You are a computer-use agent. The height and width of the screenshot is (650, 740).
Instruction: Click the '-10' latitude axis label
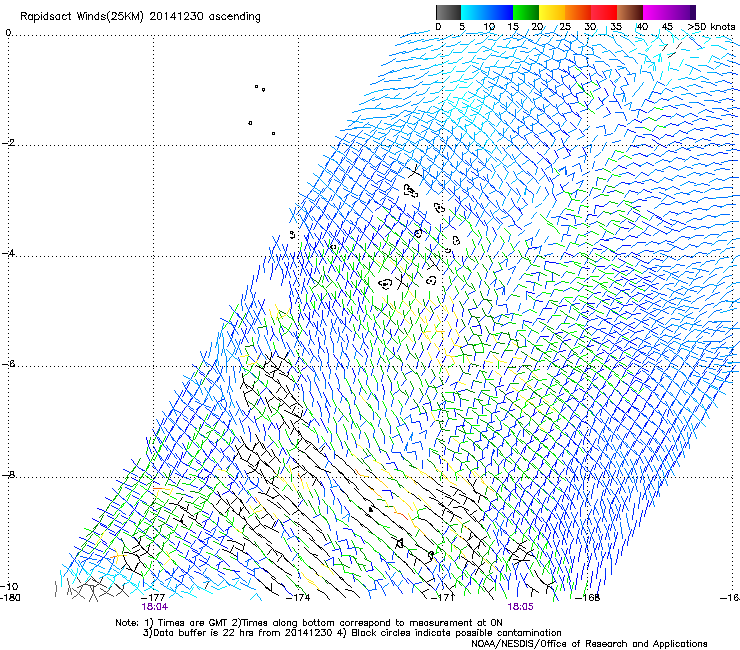9,586
